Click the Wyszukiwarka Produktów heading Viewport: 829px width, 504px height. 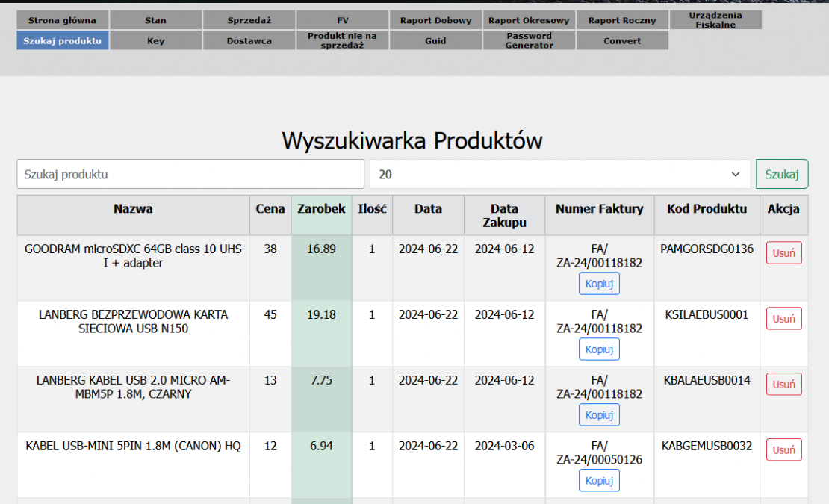pyautogui.click(x=412, y=140)
